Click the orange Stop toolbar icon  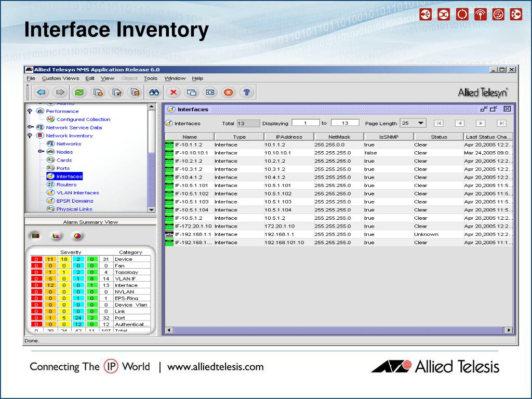tap(229, 92)
